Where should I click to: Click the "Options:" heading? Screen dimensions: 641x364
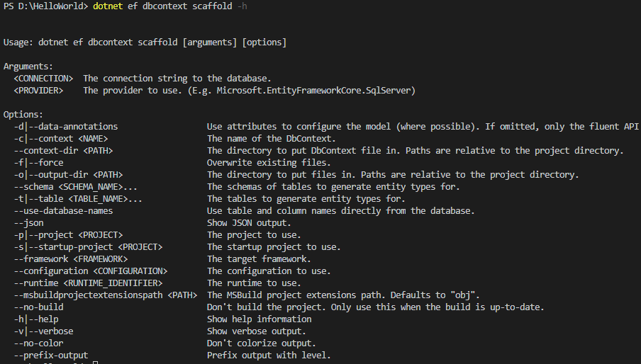click(x=23, y=114)
